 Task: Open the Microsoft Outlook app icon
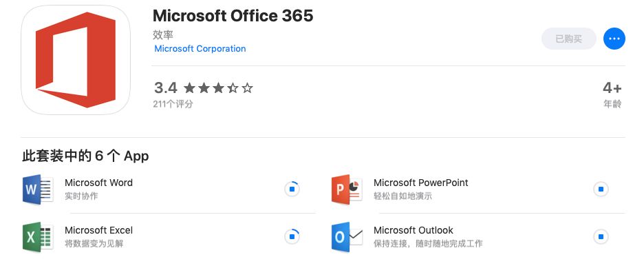click(x=347, y=237)
